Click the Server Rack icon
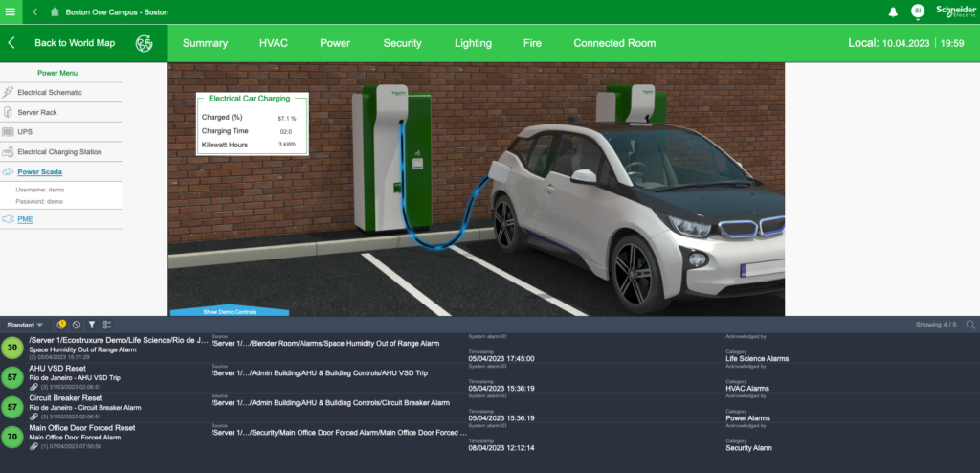 (8, 112)
